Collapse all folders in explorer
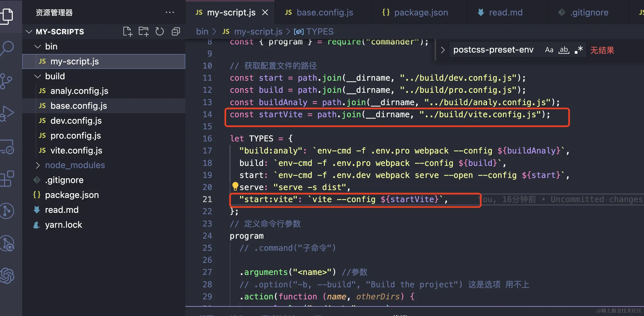 coord(176,31)
